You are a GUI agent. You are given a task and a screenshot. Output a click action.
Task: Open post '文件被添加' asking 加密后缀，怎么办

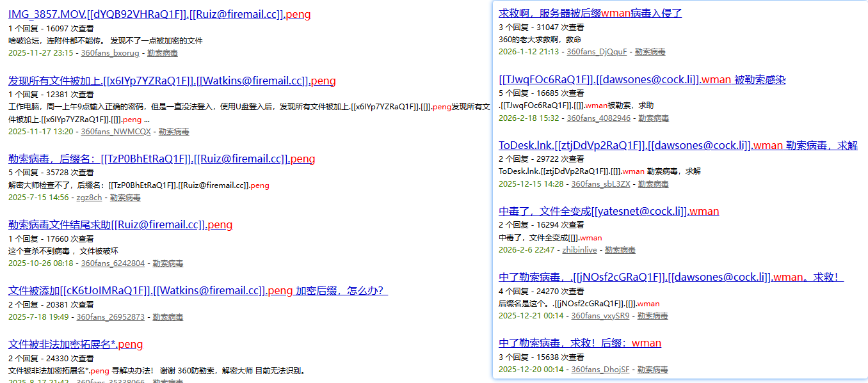pyautogui.click(x=198, y=291)
